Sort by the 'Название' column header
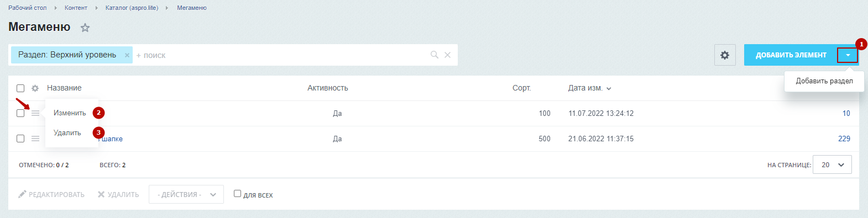The image size is (868, 218). pos(64,88)
